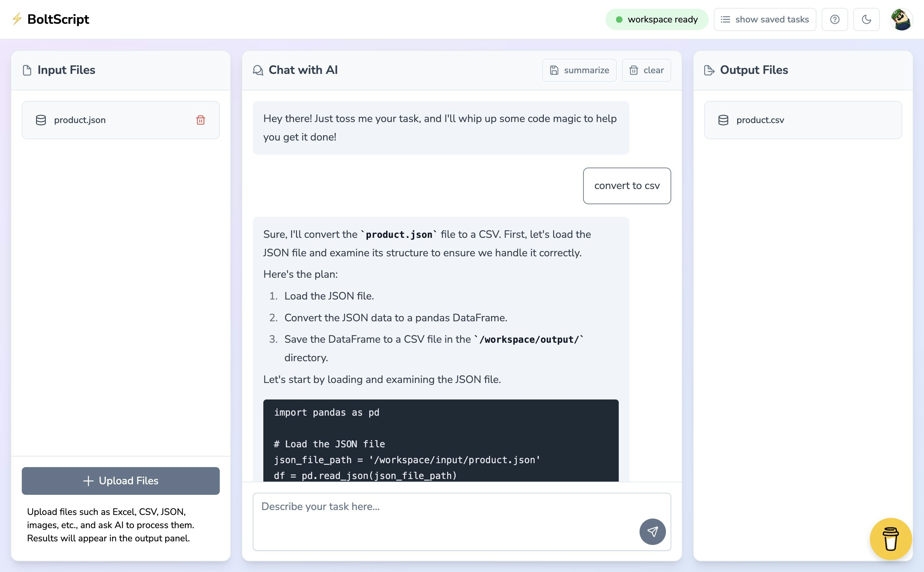Open the help question mark icon
The image size is (924, 572).
click(x=835, y=19)
